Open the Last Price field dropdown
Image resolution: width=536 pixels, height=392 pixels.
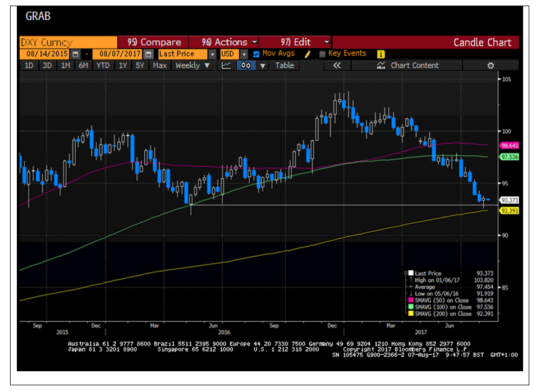point(212,54)
